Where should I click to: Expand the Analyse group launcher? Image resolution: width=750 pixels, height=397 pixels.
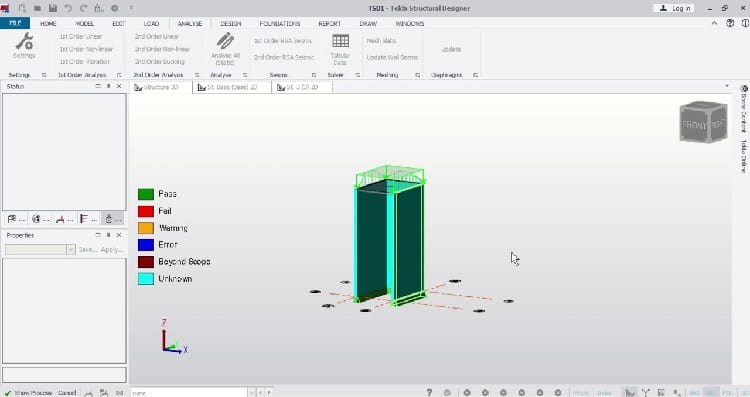[x=245, y=75]
